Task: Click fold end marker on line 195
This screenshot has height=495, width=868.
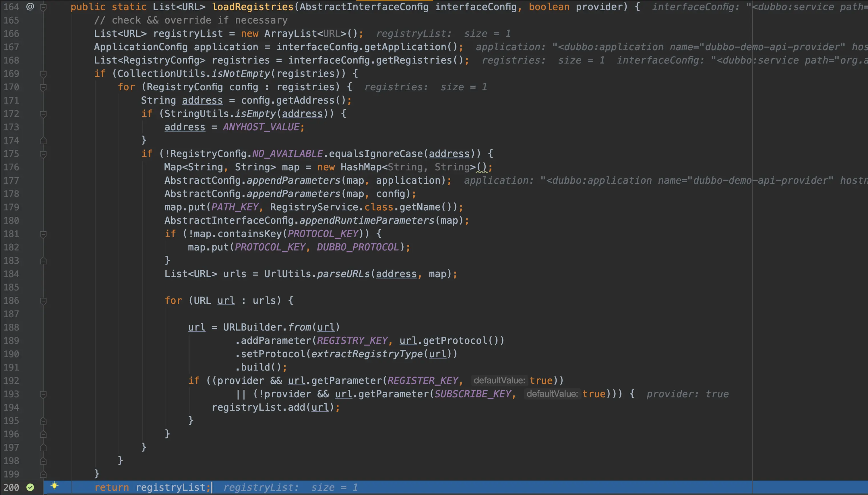Action: (43, 421)
